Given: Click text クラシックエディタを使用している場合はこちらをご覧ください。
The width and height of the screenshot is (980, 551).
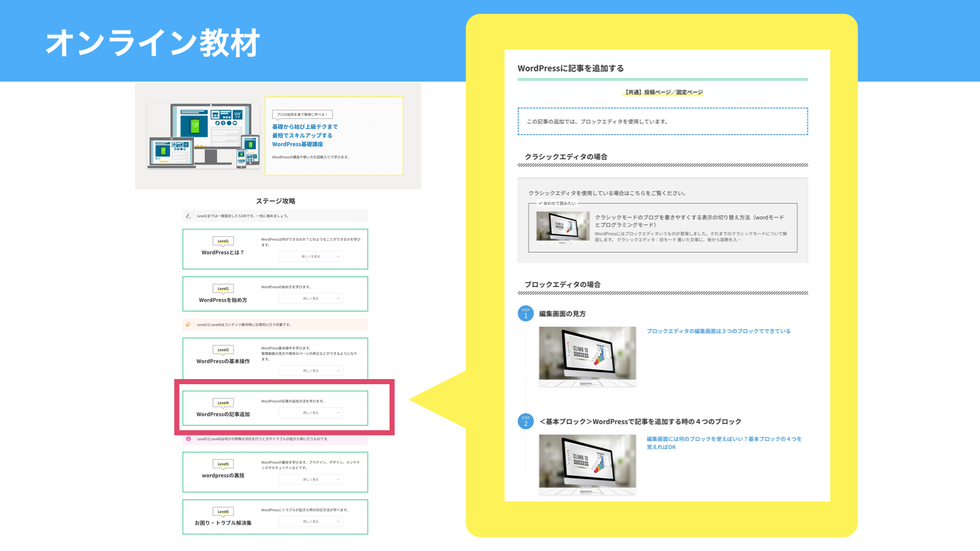Looking at the screenshot, I should pyautogui.click(x=608, y=193).
